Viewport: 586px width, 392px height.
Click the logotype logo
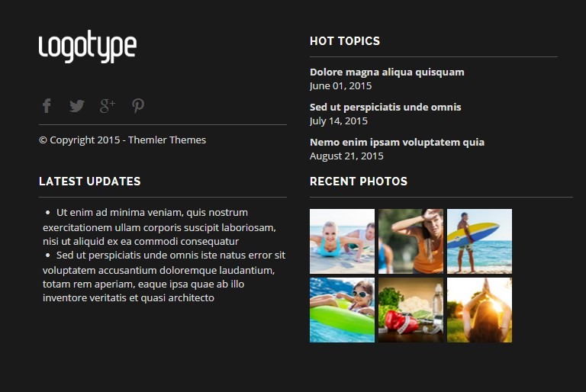(x=88, y=47)
